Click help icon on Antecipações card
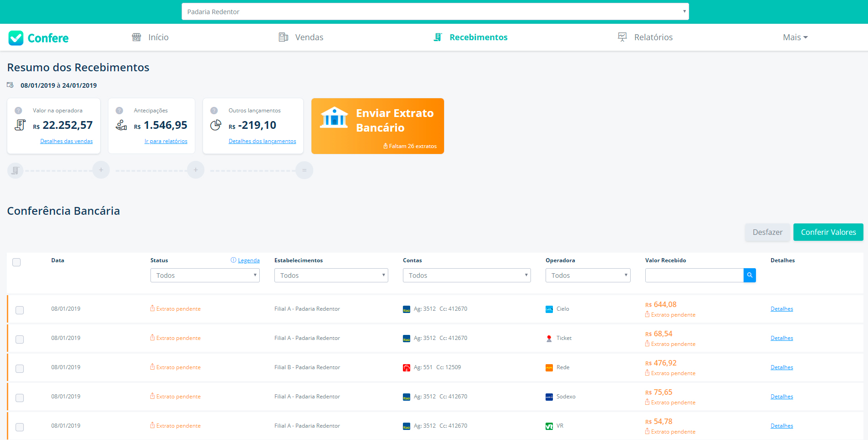 [119, 111]
